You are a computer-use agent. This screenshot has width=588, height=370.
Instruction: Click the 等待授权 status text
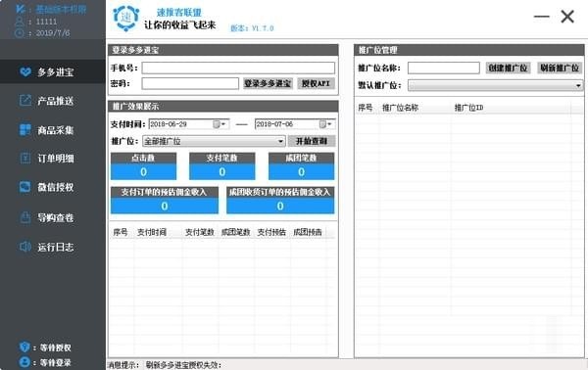coord(56,347)
